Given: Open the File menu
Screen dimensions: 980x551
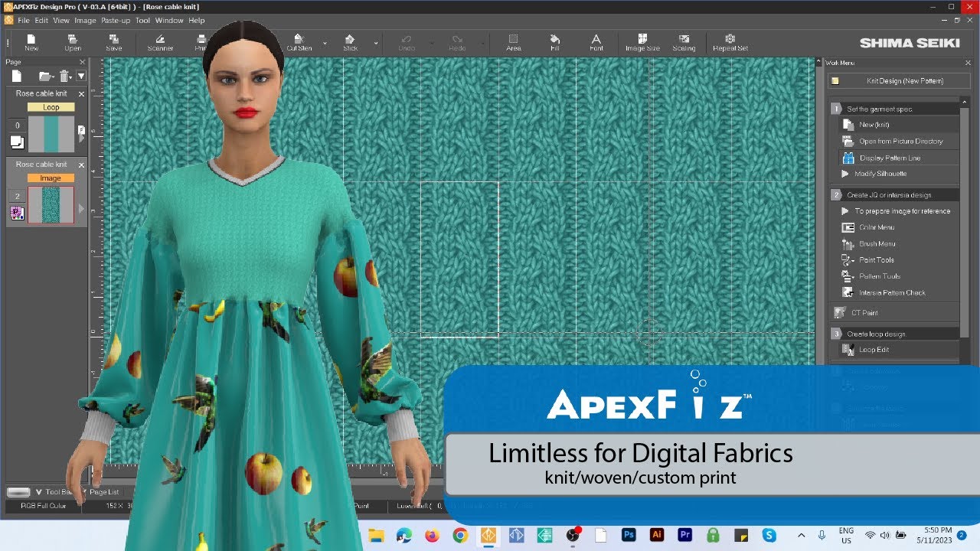Looking at the screenshot, I should (24, 21).
